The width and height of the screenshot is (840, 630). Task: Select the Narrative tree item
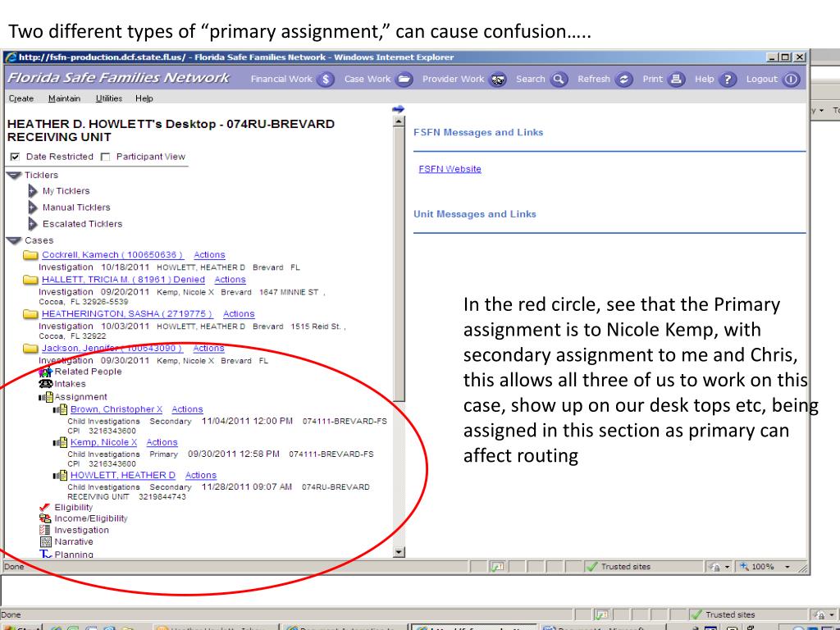tap(74, 542)
